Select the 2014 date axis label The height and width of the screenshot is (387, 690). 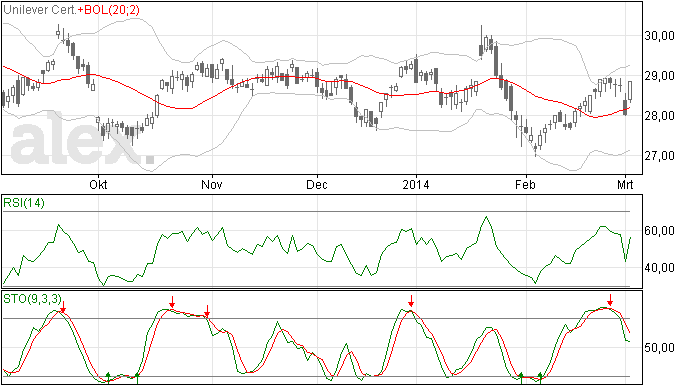pyautogui.click(x=416, y=184)
